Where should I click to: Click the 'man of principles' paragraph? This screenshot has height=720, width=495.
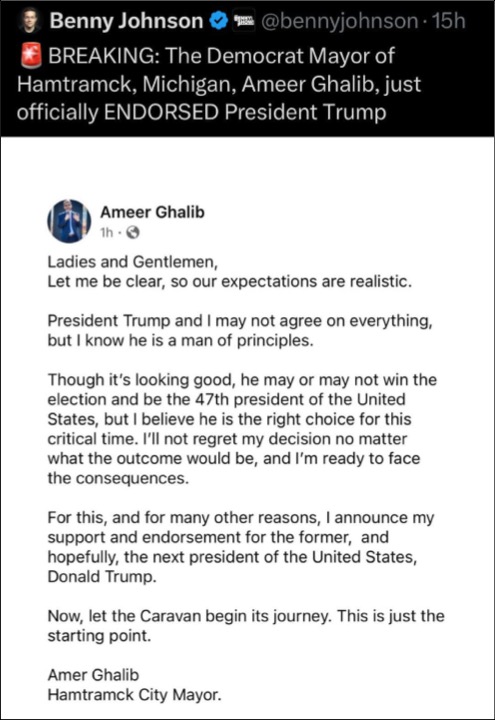(x=240, y=331)
